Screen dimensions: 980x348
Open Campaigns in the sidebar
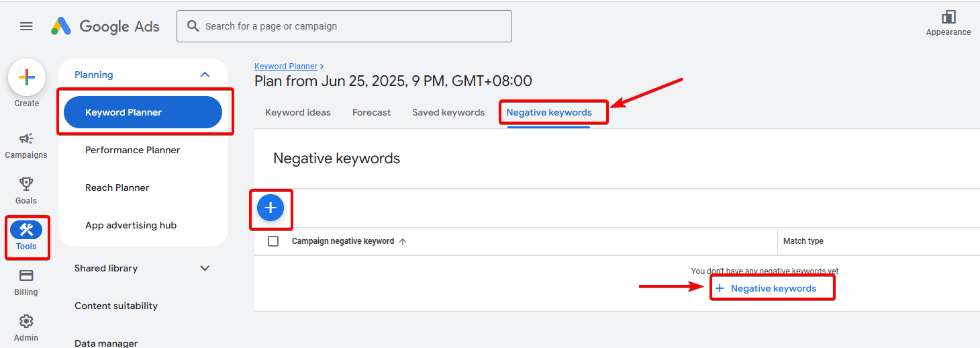click(x=26, y=145)
